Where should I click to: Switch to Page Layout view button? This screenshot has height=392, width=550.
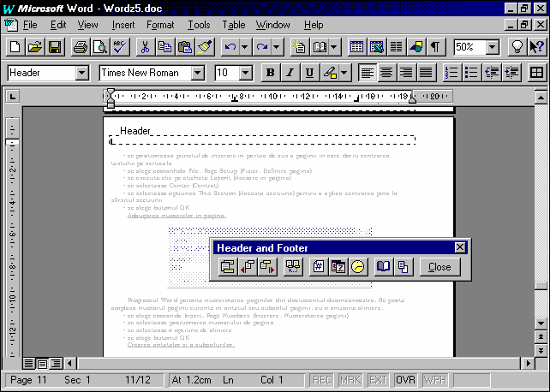click(43, 364)
